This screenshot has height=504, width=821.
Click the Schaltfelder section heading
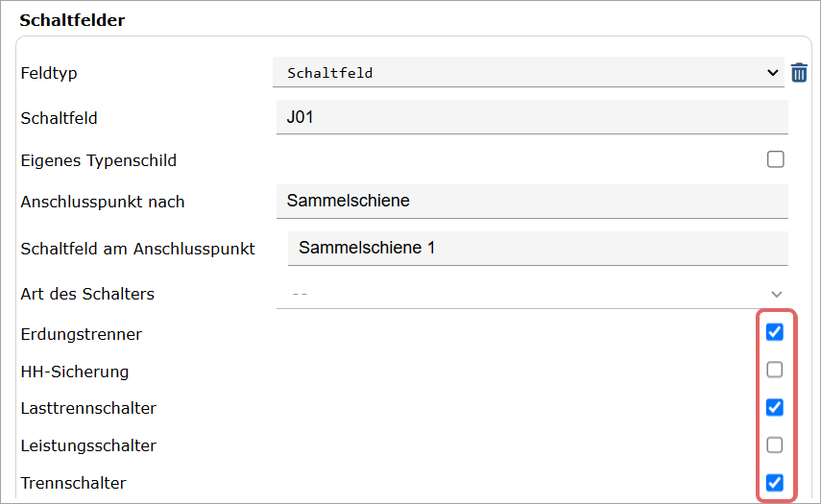(x=72, y=20)
